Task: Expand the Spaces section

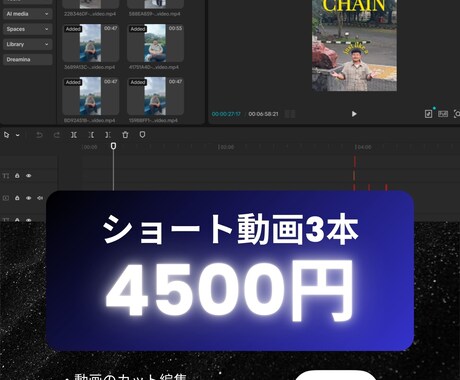Action: coord(27,29)
